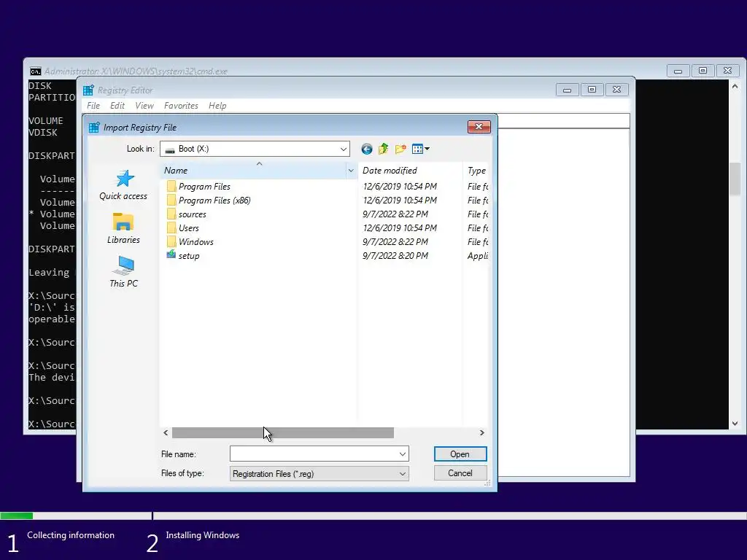Open the View menu in Registry Editor
The width and height of the screenshot is (747, 560).
[x=144, y=106]
